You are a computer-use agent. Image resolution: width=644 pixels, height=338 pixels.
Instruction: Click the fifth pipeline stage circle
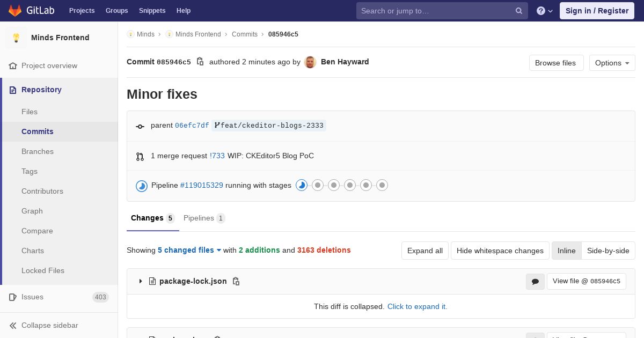coord(366,185)
